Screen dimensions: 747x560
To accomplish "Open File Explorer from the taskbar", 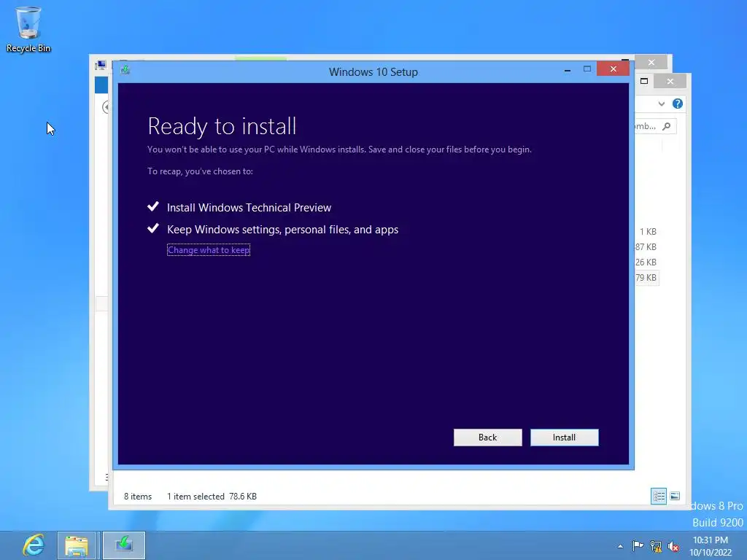I will (x=77, y=545).
